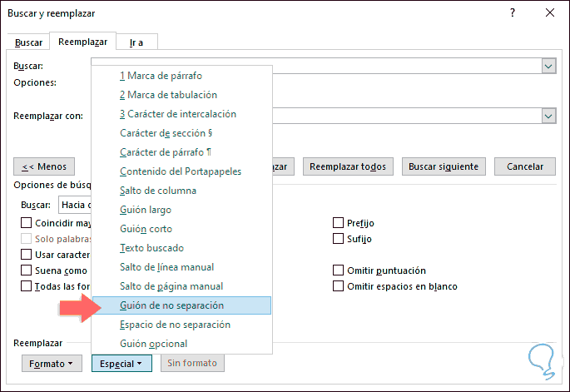570x392 pixels.
Task: Expand the Reemplazar con dropdown arrow
Action: [548, 116]
